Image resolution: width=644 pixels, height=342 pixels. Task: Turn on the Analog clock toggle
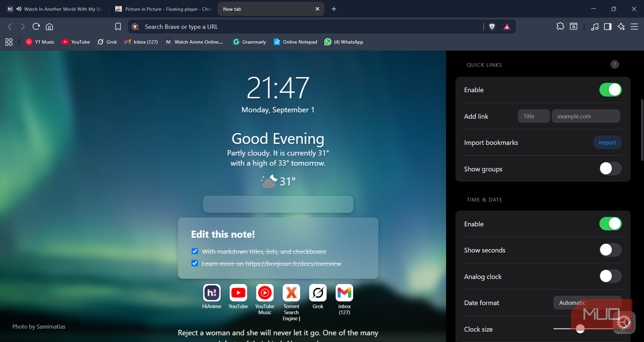click(610, 276)
